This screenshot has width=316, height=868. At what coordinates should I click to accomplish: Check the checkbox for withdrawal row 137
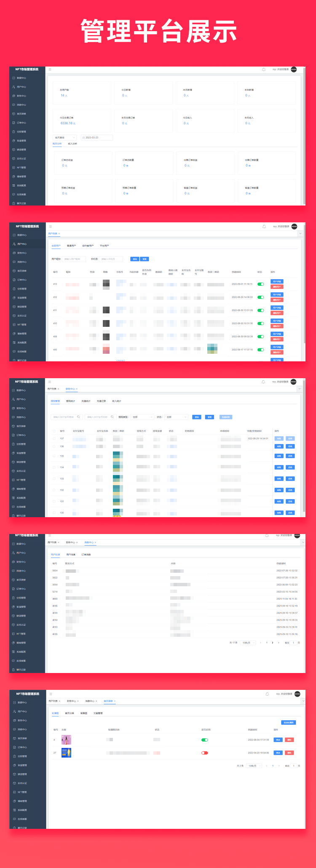54,438
